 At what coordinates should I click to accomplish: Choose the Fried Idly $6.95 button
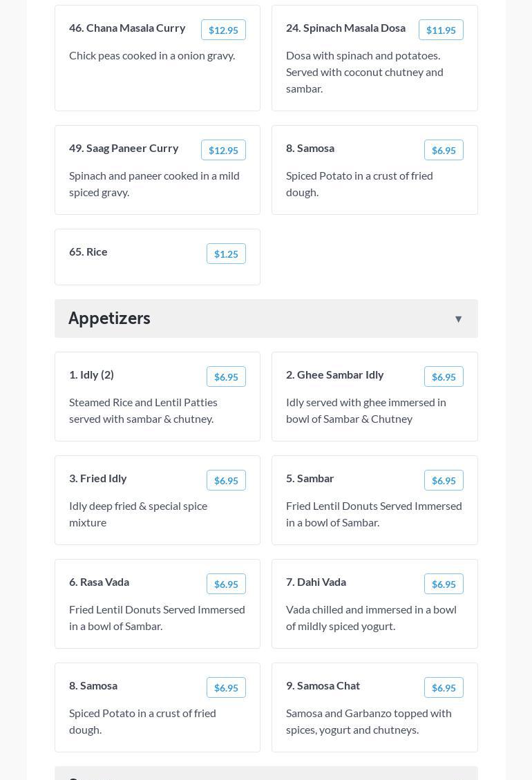(x=226, y=480)
